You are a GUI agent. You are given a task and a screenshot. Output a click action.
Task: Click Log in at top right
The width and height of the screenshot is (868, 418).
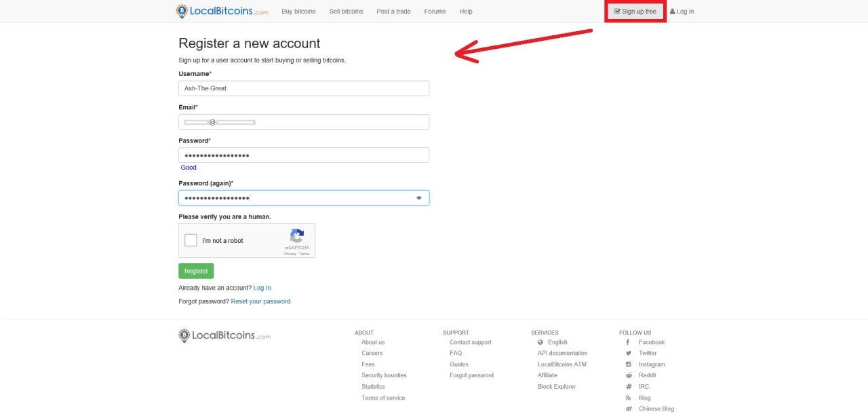[682, 12]
